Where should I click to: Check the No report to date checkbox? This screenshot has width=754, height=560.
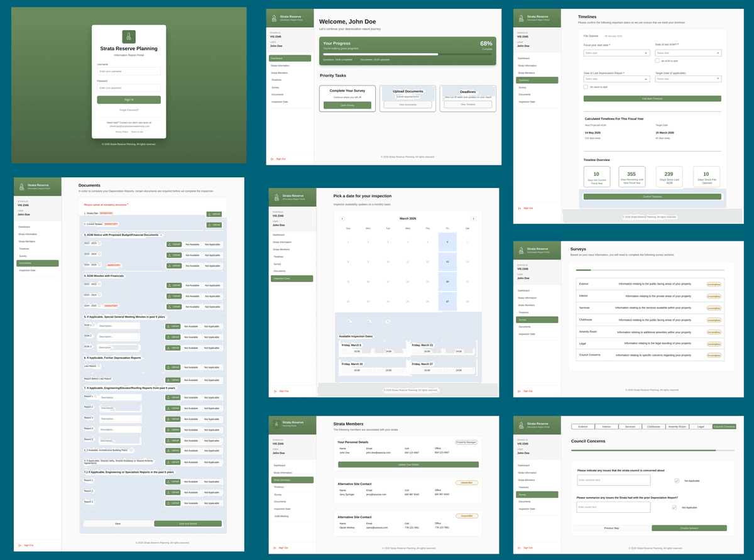586,87
